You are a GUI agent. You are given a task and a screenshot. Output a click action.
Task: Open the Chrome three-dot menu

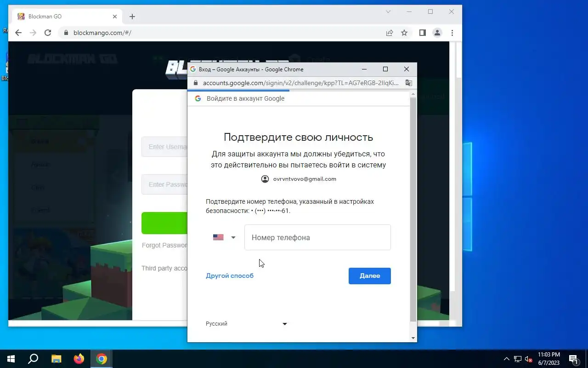click(452, 33)
